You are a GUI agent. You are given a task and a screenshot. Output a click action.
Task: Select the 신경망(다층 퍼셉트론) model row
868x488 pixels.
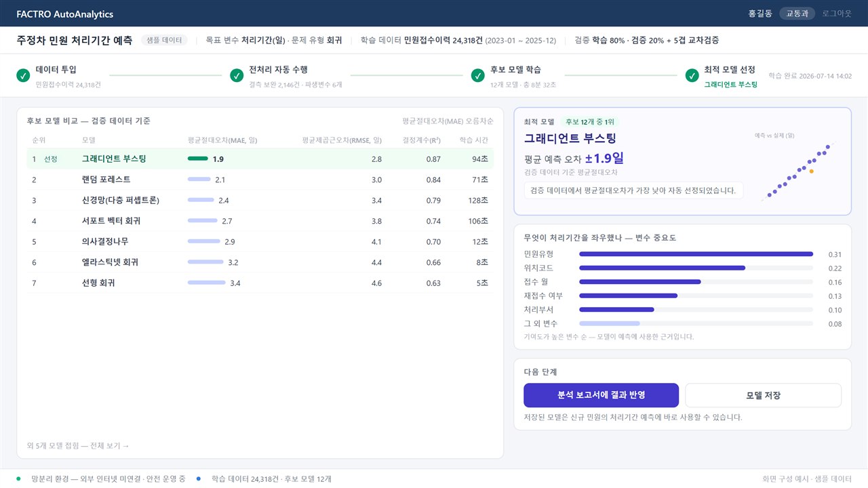click(260, 200)
